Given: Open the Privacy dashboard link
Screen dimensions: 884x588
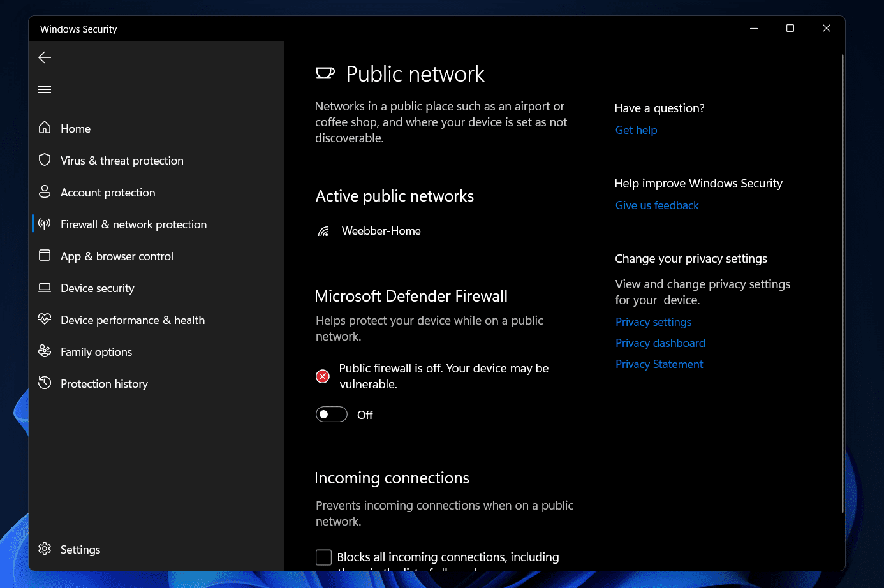Looking at the screenshot, I should click(660, 343).
